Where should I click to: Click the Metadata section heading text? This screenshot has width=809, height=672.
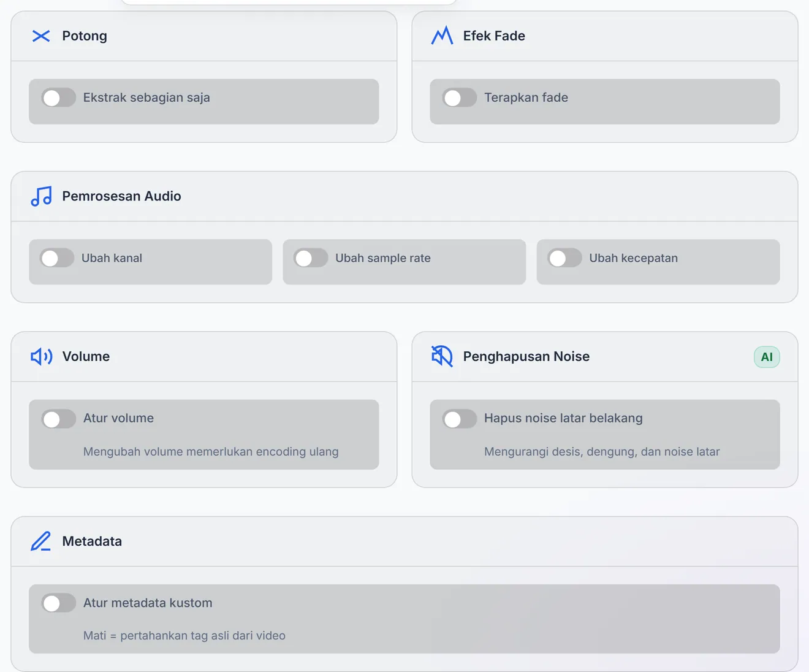(x=92, y=541)
